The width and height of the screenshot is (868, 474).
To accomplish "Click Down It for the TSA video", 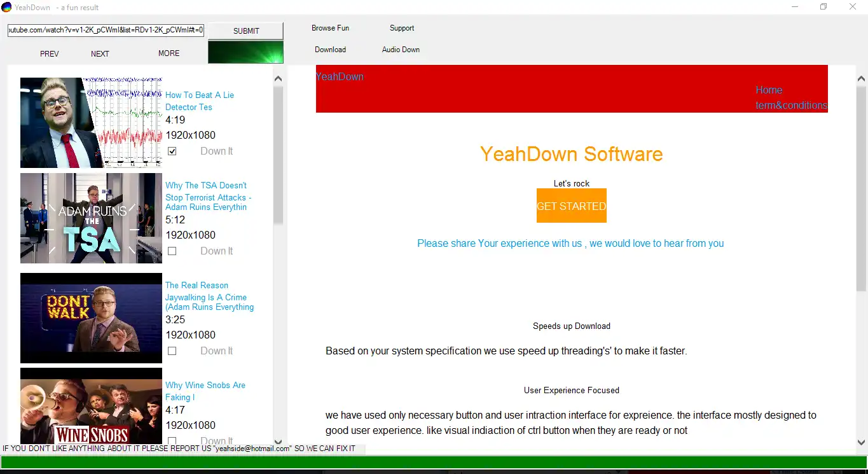I will (x=216, y=251).
